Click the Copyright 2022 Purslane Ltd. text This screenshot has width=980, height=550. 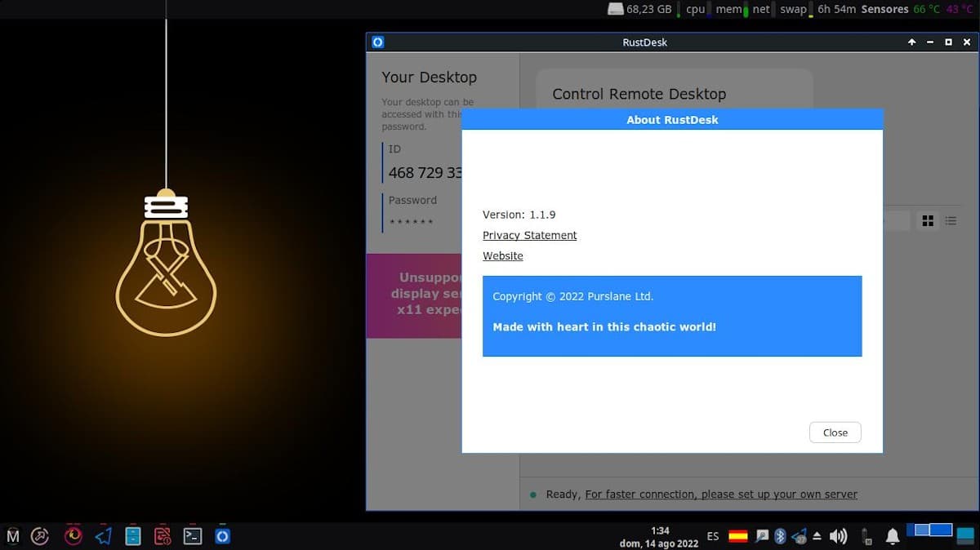[572, 296]
